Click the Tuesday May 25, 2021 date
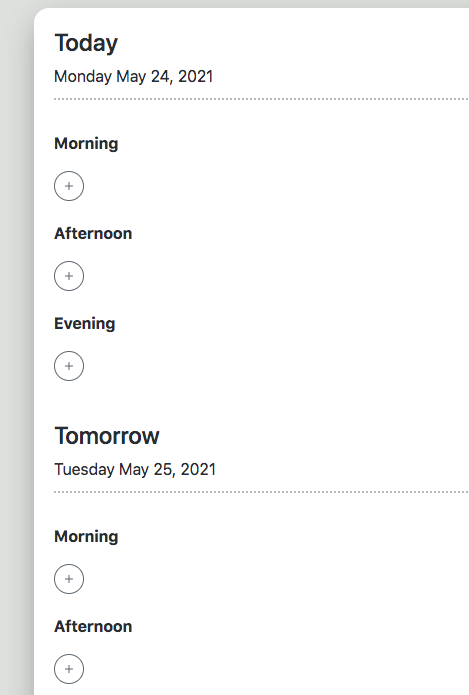The width and height of the screenshot is (469, 695). 135,469
